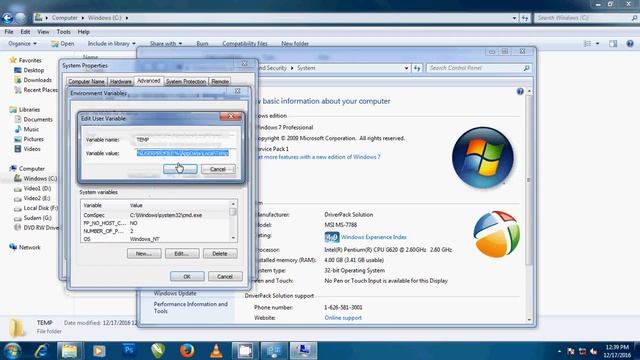Launch Firefox from taskbar
640x360 pixels.
pos(187,351)
